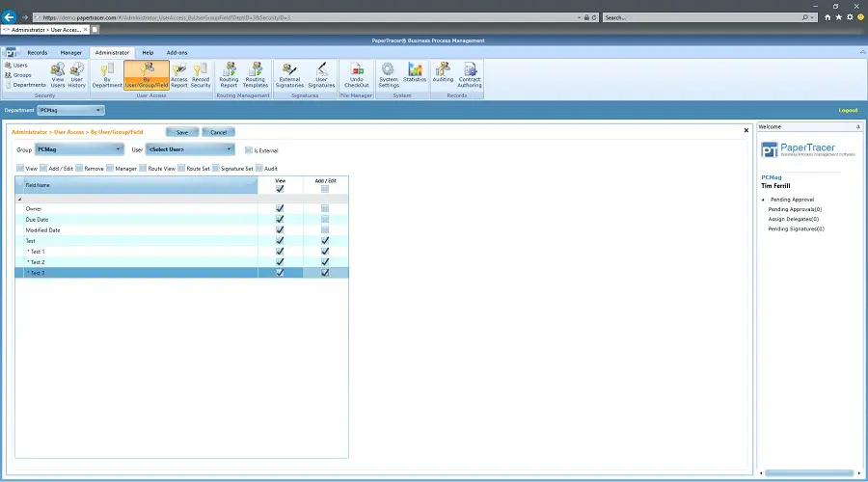The width and height of the screenshot is (868, 482).
Task: Click the browser home icon
Action: click(x=827, y=17)
